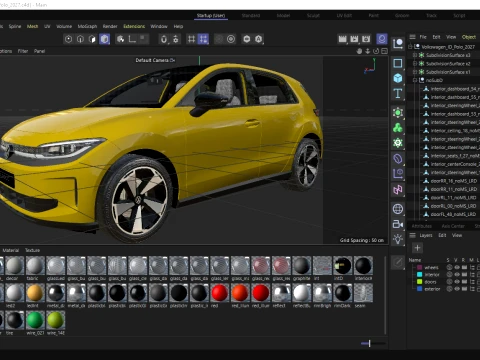Open the Render menu

[x=110, y=26]
